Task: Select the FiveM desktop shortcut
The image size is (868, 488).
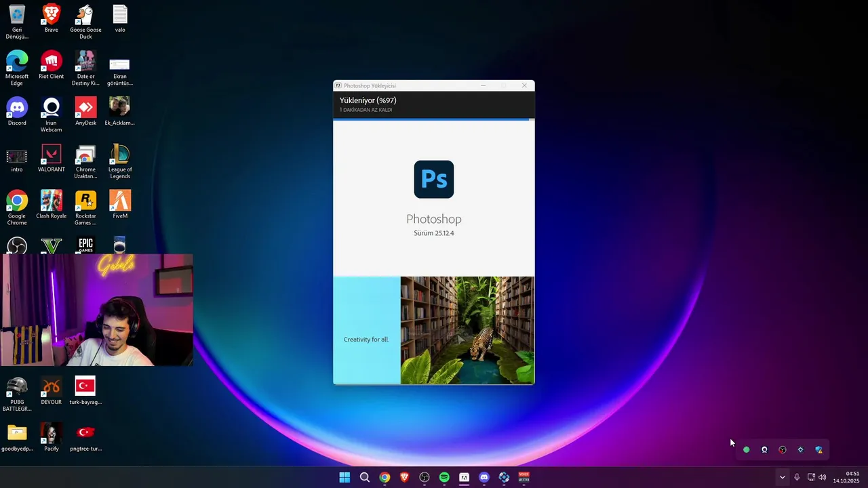Action: point(120,201)
